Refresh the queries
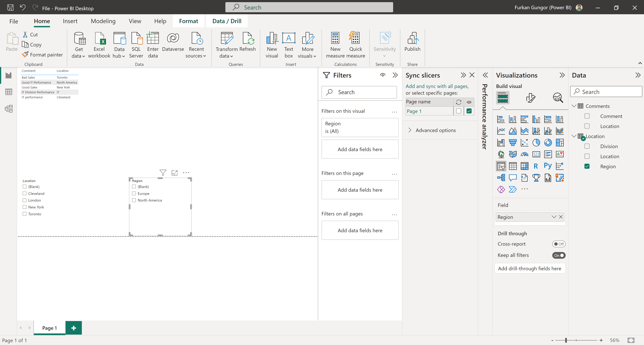The image size is (644, 345). [248, 42]
